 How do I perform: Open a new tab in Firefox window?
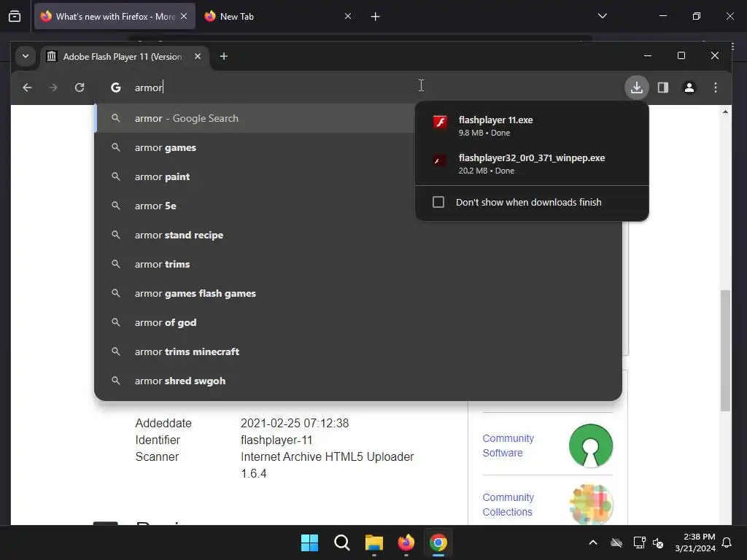[376, 17]
